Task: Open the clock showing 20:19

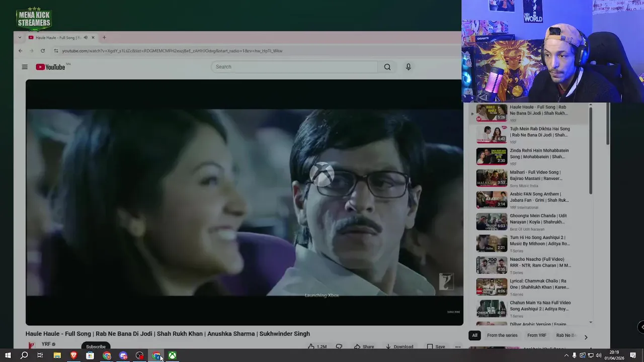Action: pos(614,355)
